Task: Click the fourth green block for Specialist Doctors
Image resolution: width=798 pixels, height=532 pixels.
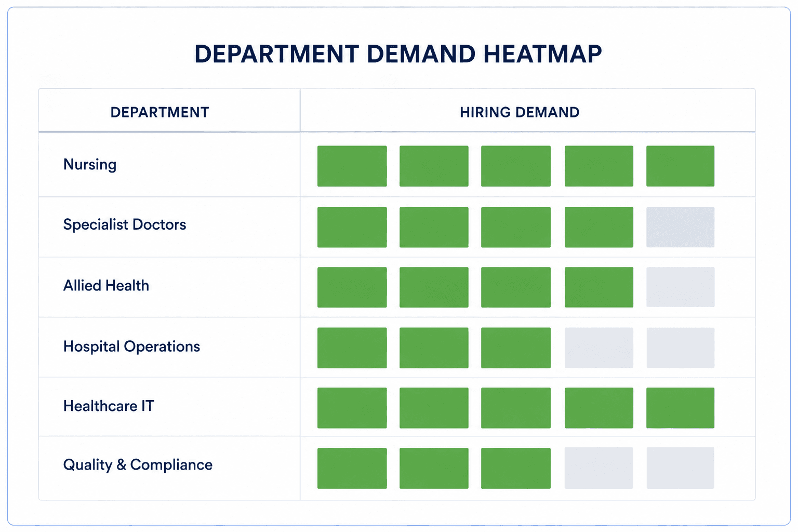Action: (x=599, y=227)
